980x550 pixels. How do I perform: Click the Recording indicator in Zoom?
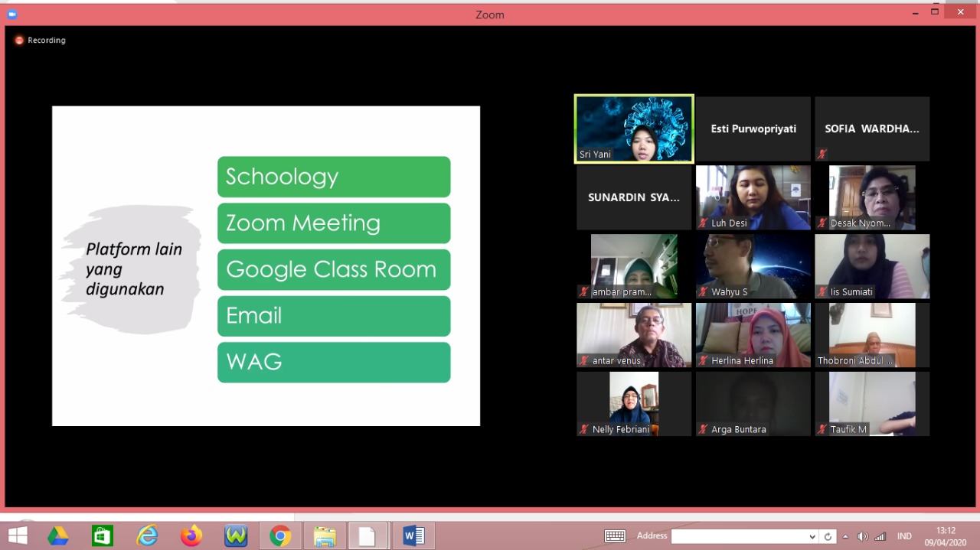tap(40, 41)
